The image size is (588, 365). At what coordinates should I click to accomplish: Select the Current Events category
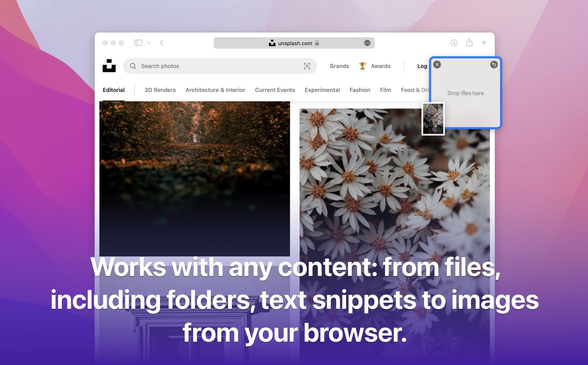[x=275, y=90]
